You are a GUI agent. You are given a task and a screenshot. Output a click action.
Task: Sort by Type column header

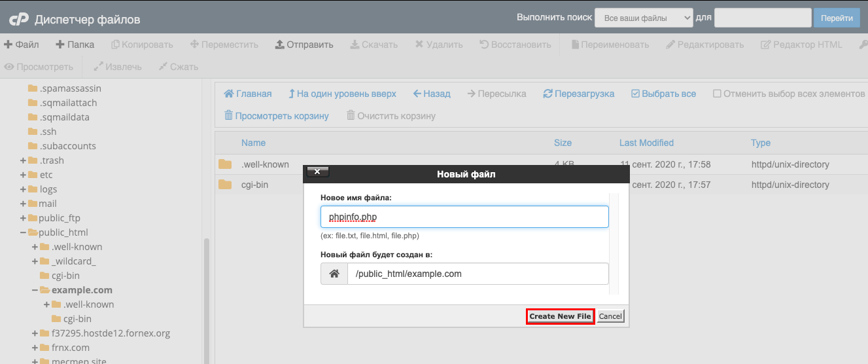(x=761, y=143)
